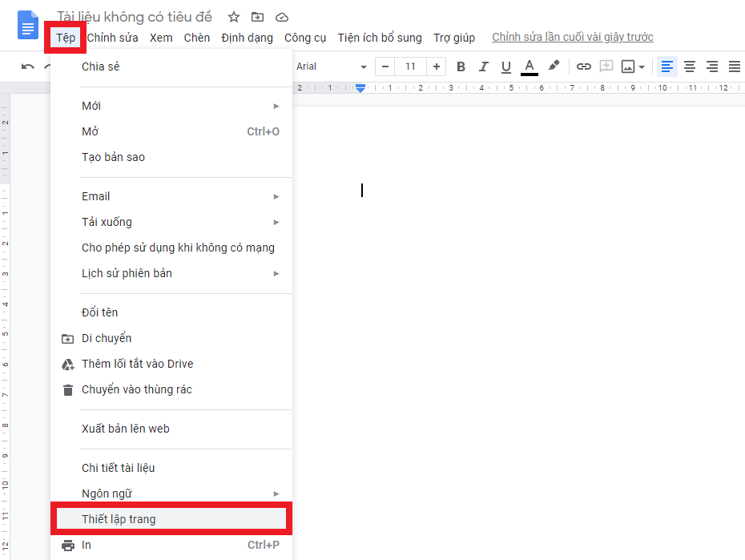
Task: Open the Công cụ menu
Action: (305, 38)
